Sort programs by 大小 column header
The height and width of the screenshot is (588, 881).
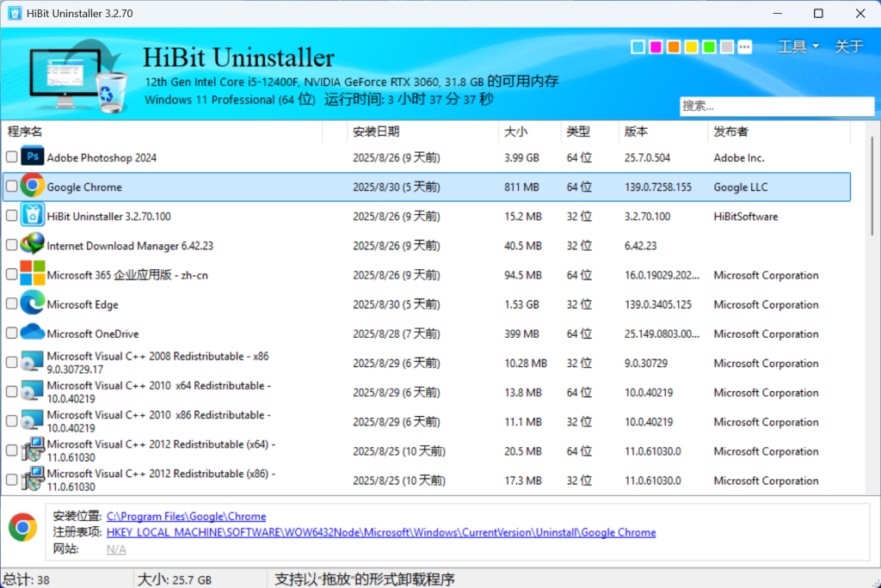515,132
